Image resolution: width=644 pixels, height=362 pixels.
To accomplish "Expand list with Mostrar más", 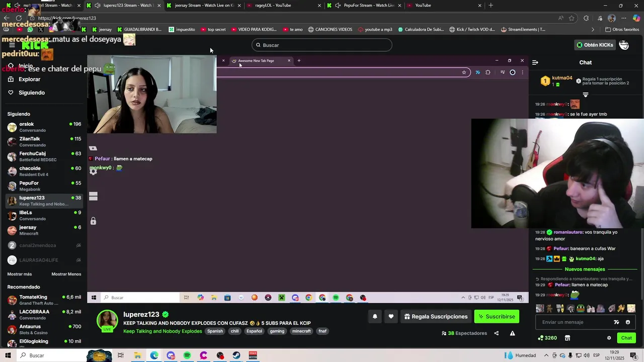I will pyautogui.click(x=20, y=274).
